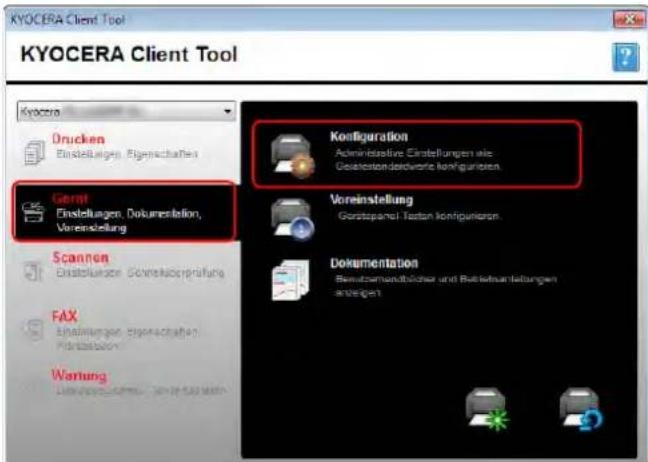Click the Benutzerhandbücher description under Dokumentation
The height and width of the screenshot is (462, 648).
point(446,286)
